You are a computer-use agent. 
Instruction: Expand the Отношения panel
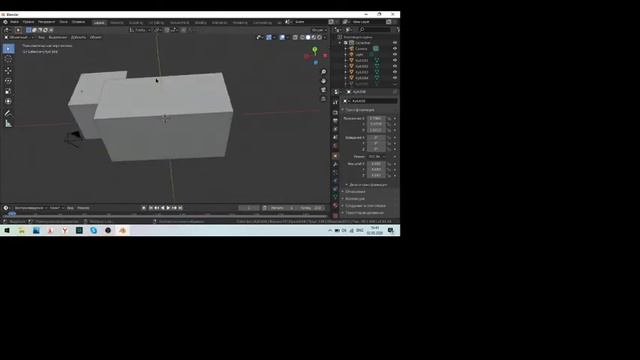pos(355,191)
